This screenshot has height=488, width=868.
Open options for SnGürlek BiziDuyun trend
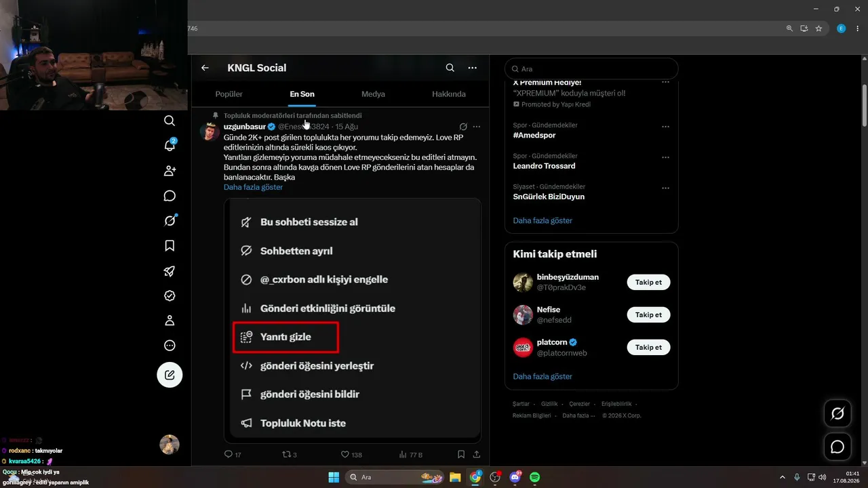[665, 188]
